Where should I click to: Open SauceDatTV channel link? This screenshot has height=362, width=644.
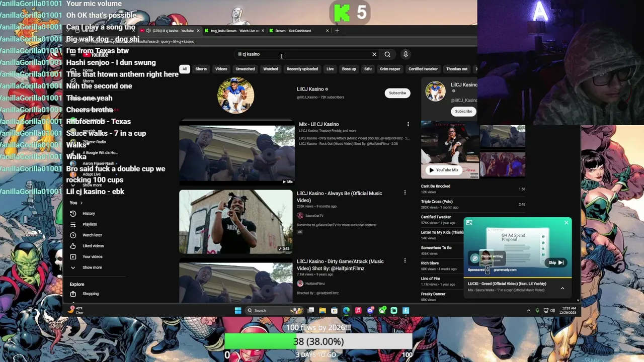click(x=314, y=216)
